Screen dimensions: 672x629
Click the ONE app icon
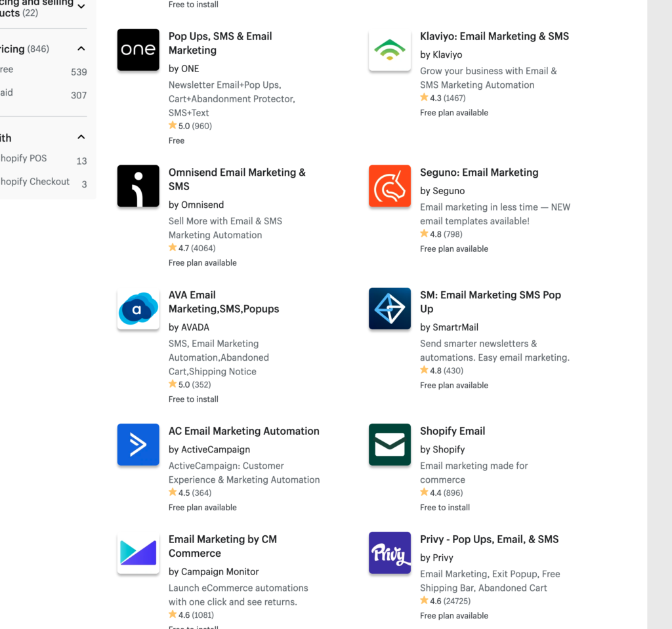point(138,49)
